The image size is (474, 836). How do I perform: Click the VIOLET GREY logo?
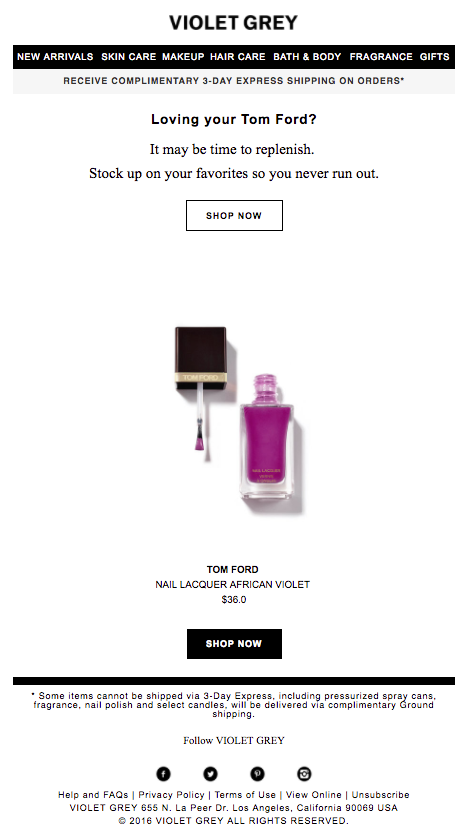[x=234, y=23]
